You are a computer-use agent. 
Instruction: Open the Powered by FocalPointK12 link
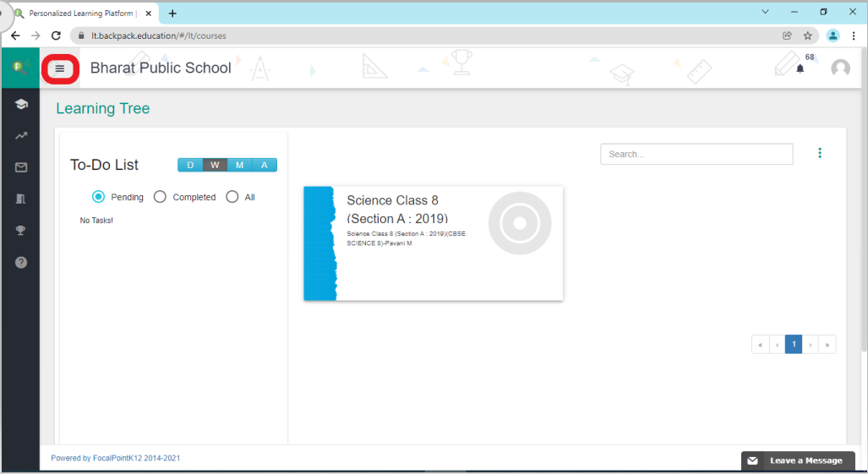[x=115, y=459]
